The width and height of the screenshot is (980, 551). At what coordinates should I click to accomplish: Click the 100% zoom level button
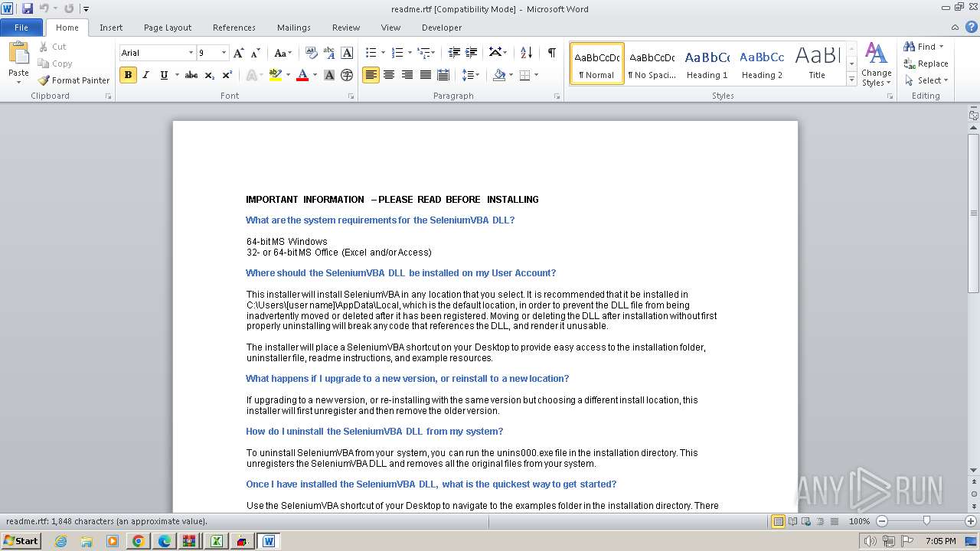(x=859, y=521)
